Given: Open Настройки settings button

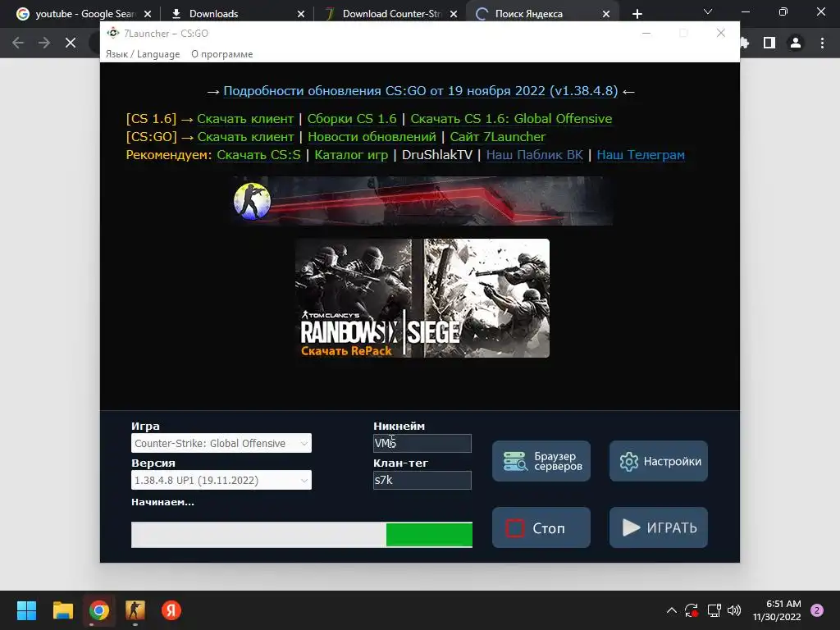Looking at the screenshot, I should point(659,461).
